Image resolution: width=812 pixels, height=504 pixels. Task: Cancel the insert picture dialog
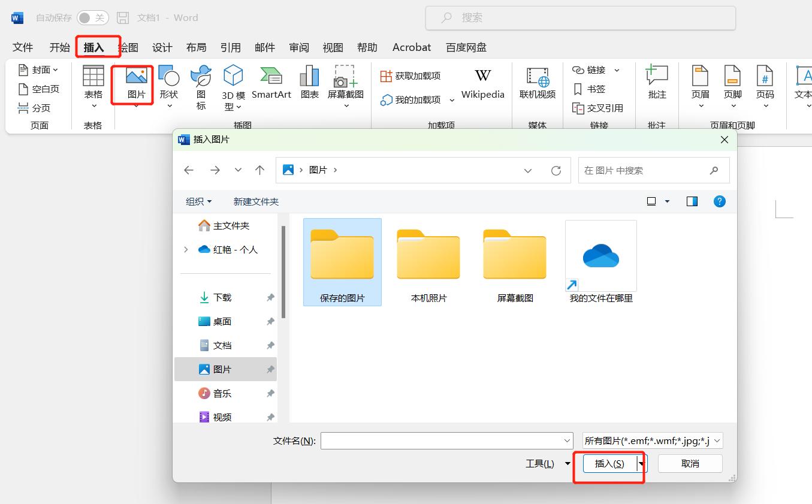690,463
